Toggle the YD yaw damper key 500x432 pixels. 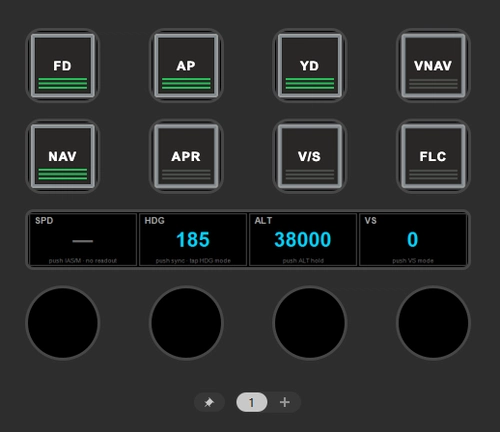tap(310, 66)
